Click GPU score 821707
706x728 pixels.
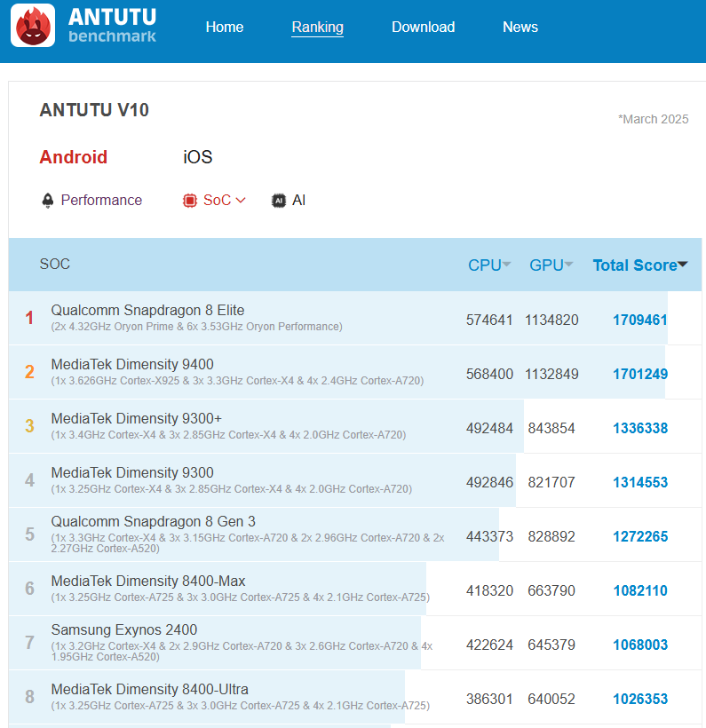(551, 482)
